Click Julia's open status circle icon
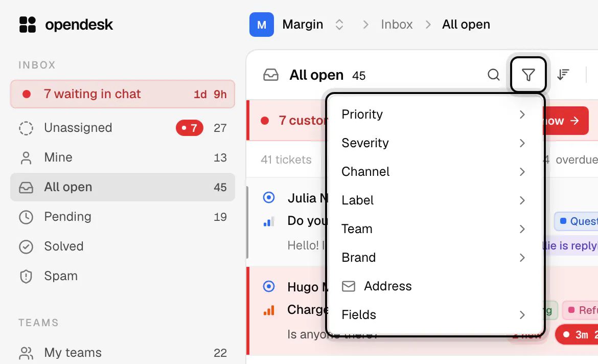Viewport: 598px width, 364px height. pos(269,198)
